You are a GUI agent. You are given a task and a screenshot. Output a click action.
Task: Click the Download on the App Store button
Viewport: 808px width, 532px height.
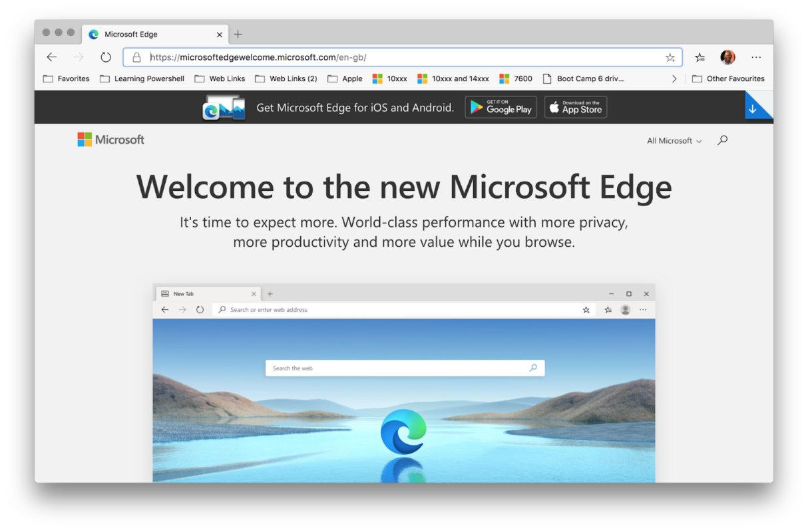coord(576,107)
